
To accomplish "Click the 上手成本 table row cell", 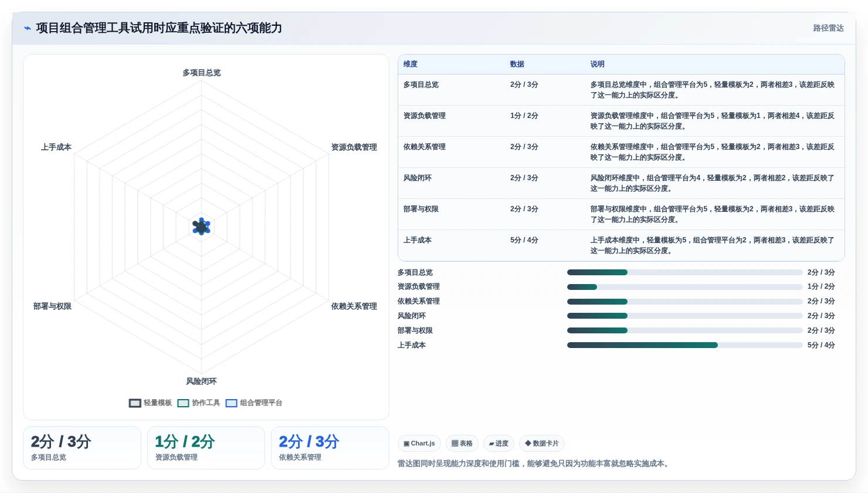I will pyautogui.click(x=418, y=240).
